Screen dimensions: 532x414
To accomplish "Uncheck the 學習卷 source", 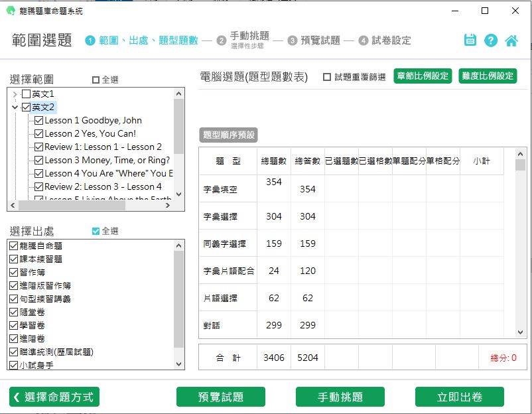I will pos(13,325).
